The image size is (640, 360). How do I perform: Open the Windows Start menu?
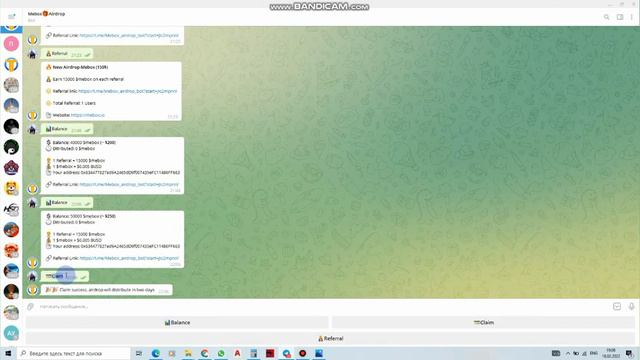(x=8, y=353)
